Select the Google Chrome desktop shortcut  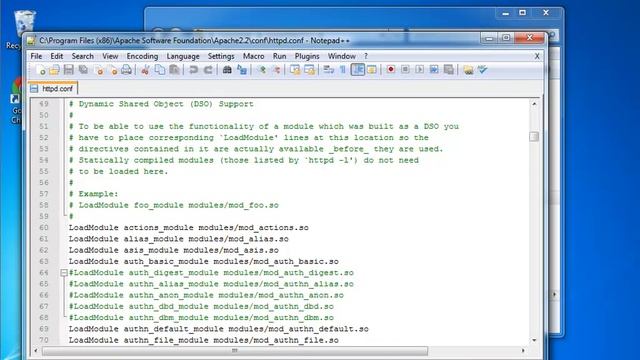[x=16, y=101]
